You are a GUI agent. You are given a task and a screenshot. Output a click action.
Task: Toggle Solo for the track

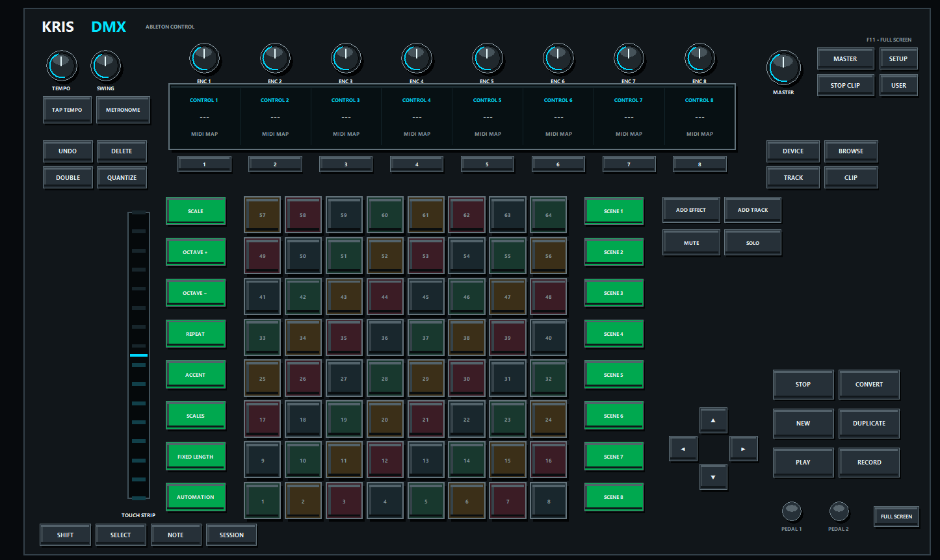753,243
